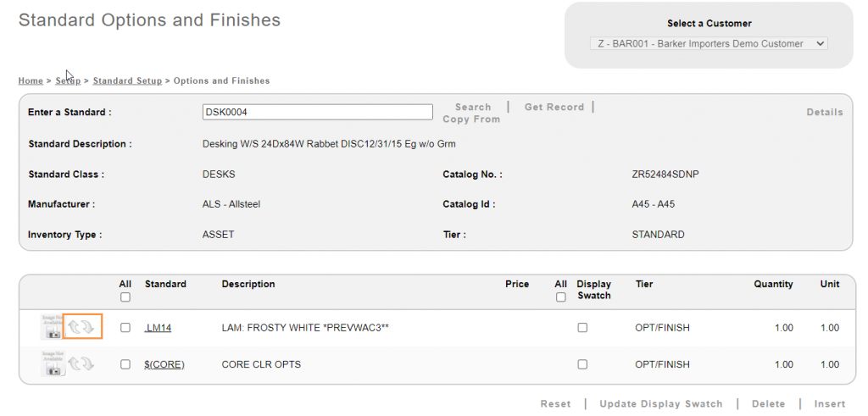Select the $(CORE) row checkbox

click(125, 364)
